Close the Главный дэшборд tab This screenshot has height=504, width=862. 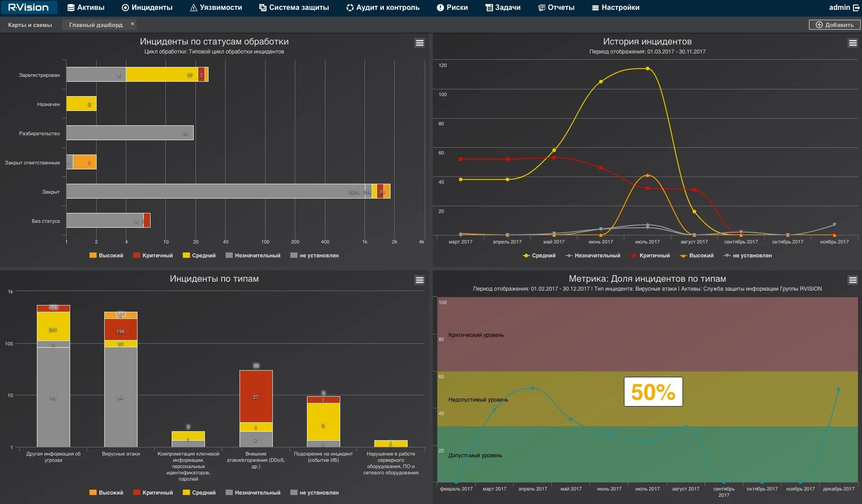(x=132, y=24)
